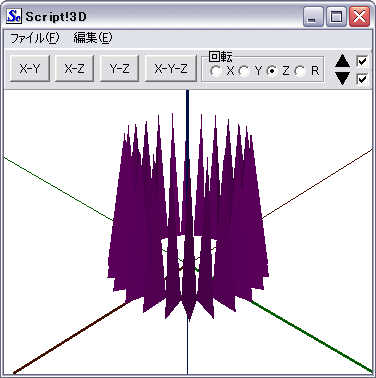Switch to the X-Y plane view

tap(30, 68)
